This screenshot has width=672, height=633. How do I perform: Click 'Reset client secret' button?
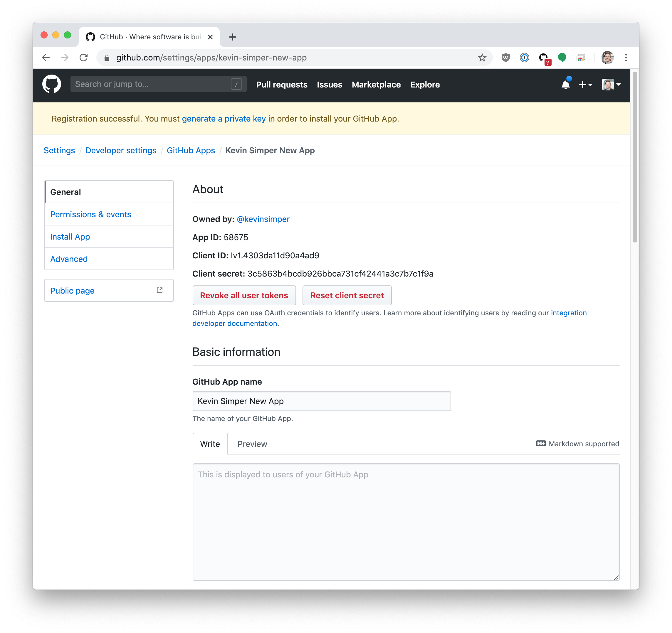(x=346, y=294)
